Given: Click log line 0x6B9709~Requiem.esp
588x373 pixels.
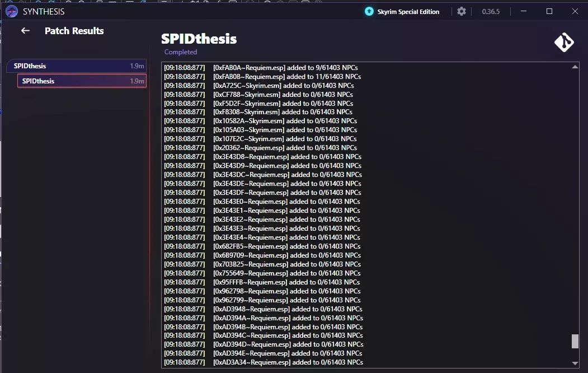Looking at the screenshot, I should (262, 255).
